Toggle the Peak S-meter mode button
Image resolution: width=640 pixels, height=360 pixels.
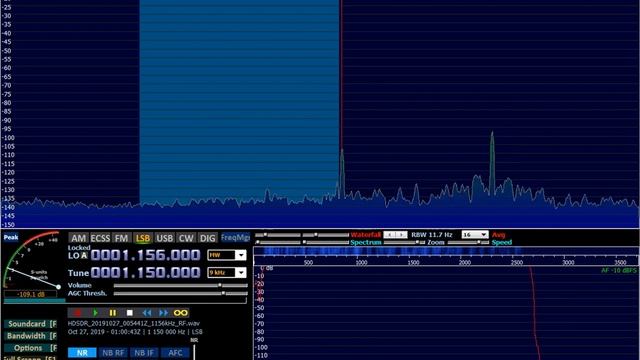11,238
